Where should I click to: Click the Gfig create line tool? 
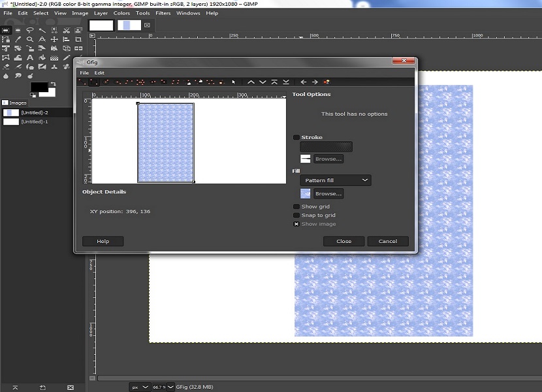(84, 82)
